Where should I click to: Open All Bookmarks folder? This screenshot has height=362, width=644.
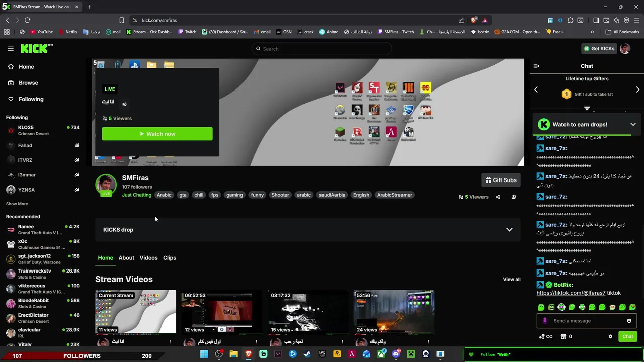623,32
